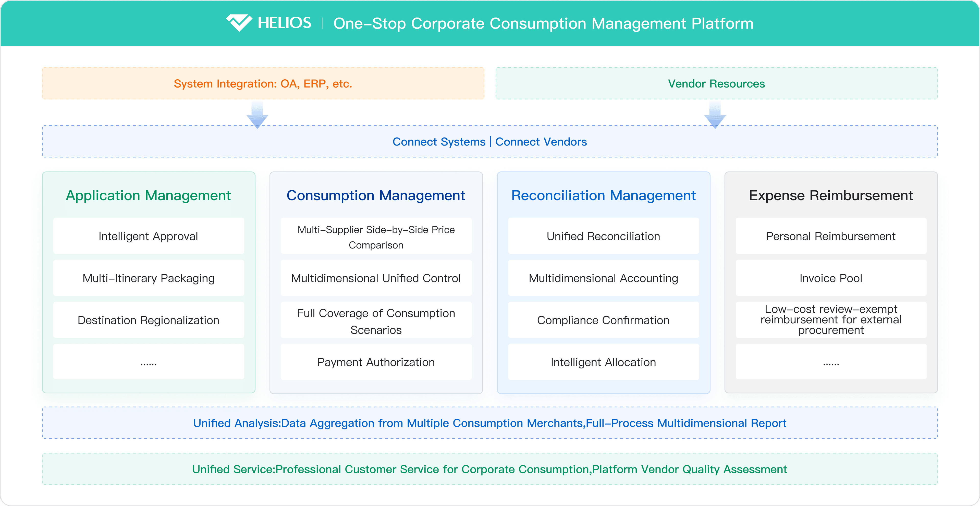Open the Application Management heading
This screenshot has width=980, height=506.
[x=148, y=195]
